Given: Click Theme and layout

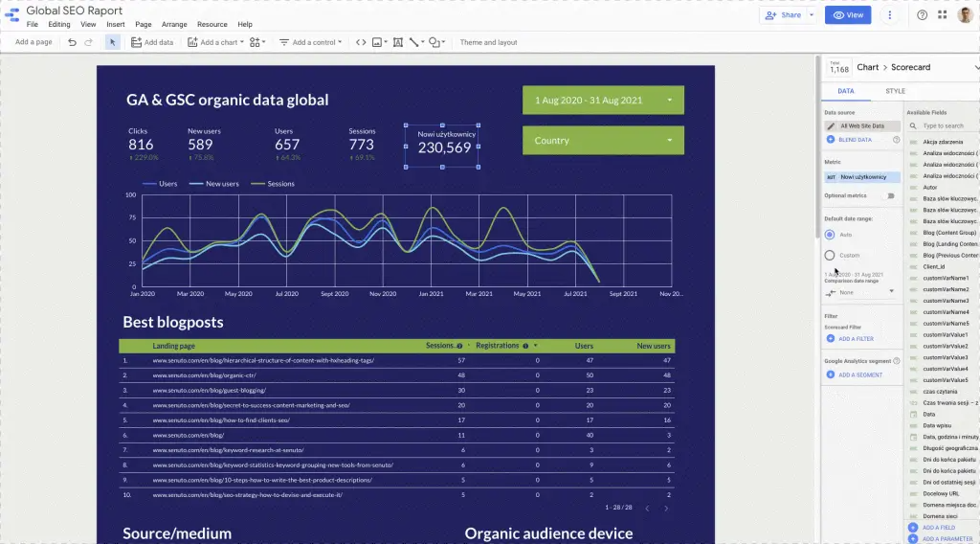Looking at the screenshot, I should [488, 42].
